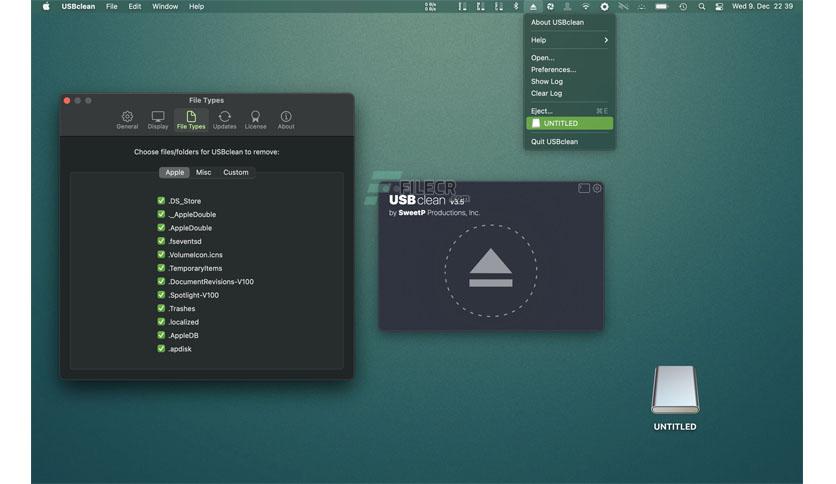
Task: Open the USBclean application menu
Action: tap(78, 6)
